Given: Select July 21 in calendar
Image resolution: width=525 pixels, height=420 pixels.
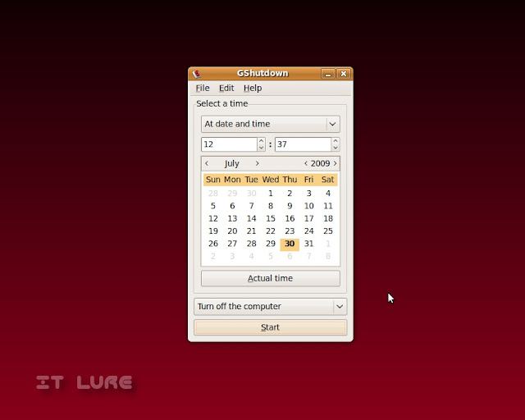Looking at the screenshot, I should pyautogui.click(x=252, y=231).
